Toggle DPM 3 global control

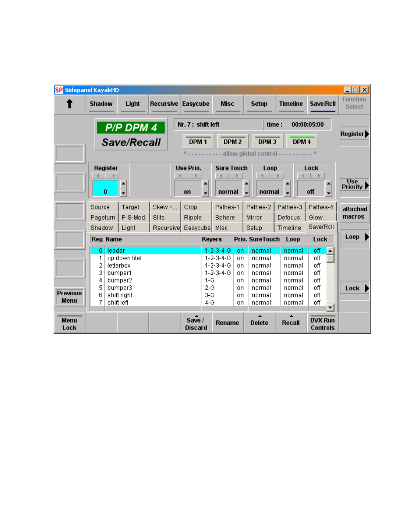[267, 141]
